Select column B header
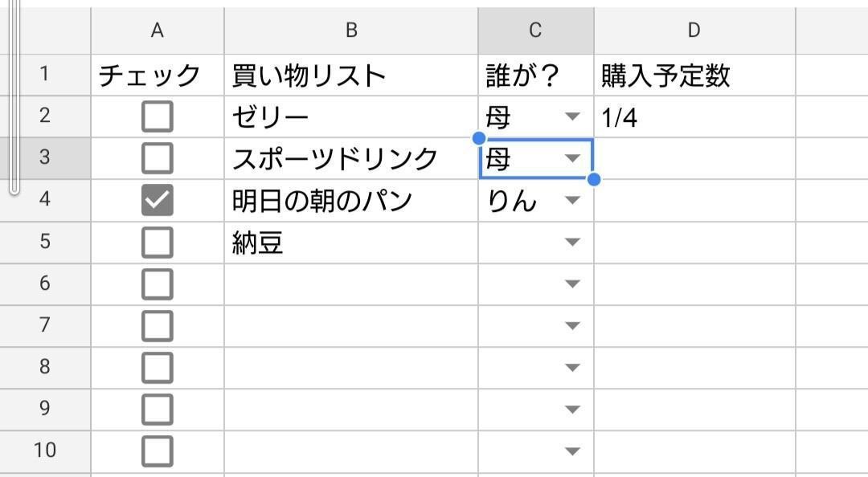Viewport: 868px width, 477px height. [x=351, y=31]
